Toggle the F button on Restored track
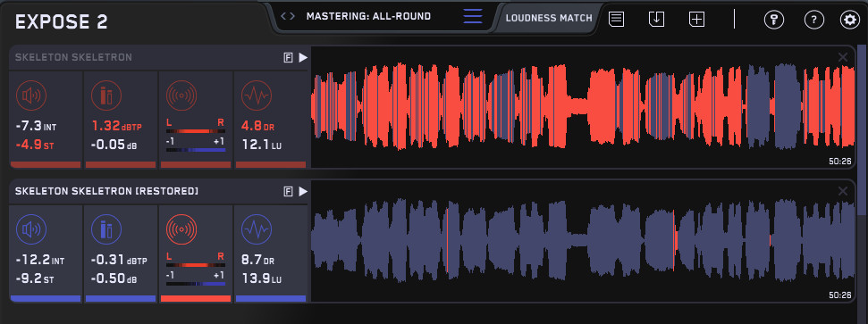This screenshot has height=324, width=868. (288, 191)
